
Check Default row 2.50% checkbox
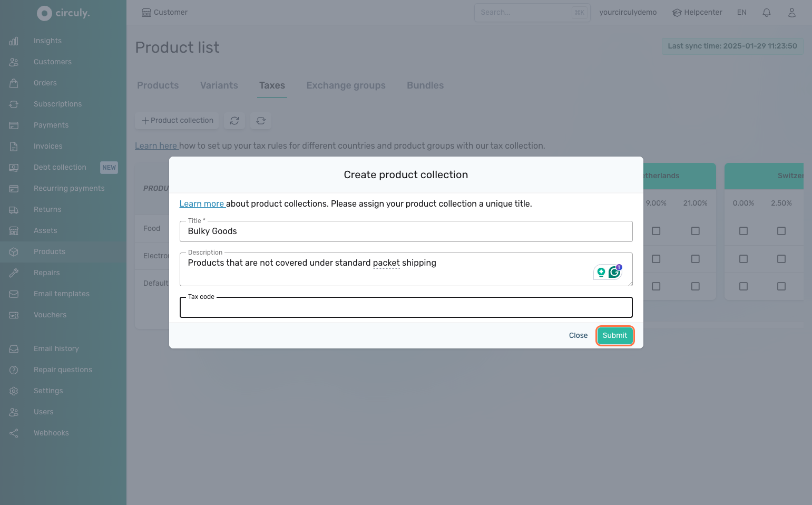[781, 287]
